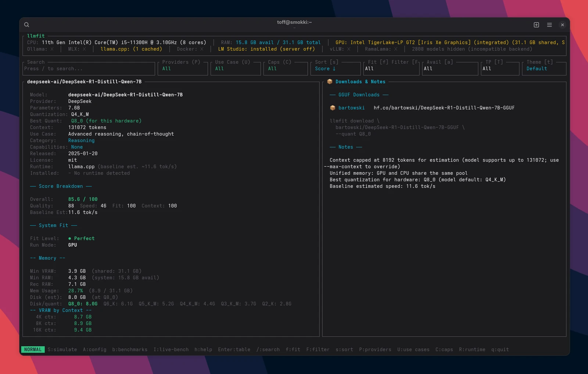Click the llama.cpp (1 cached) status
Screen dimensions: 588x374
click(131, 49)
